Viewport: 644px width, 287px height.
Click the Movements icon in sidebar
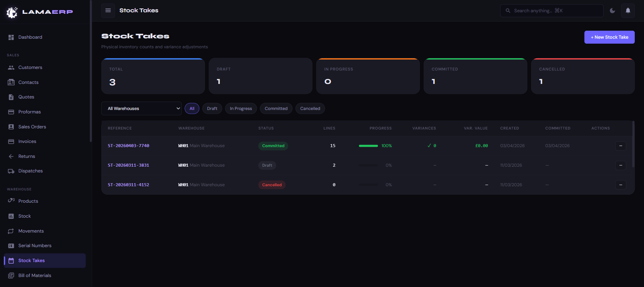click(x=11, y=231)
